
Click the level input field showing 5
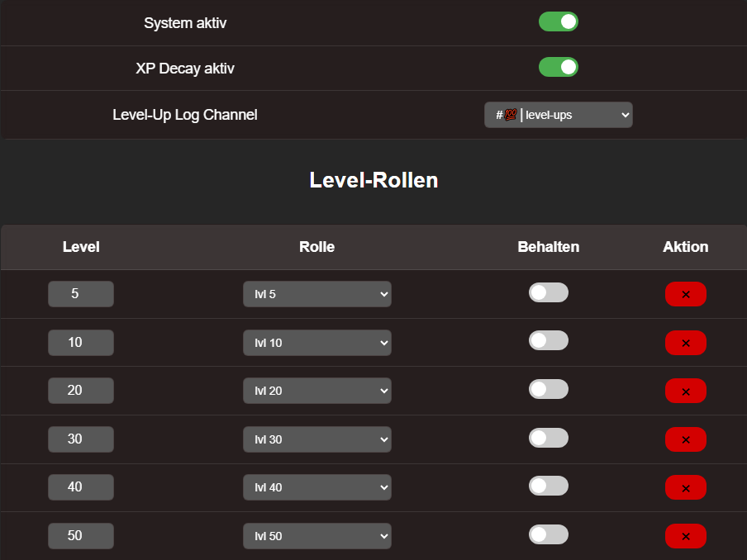coord(80,294)
